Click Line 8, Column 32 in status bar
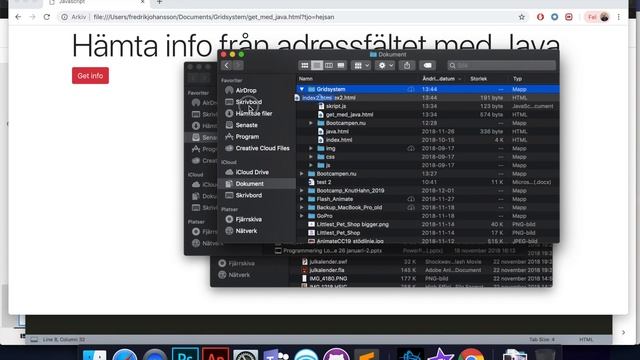640x360 pixels. (x=64, y=340)
